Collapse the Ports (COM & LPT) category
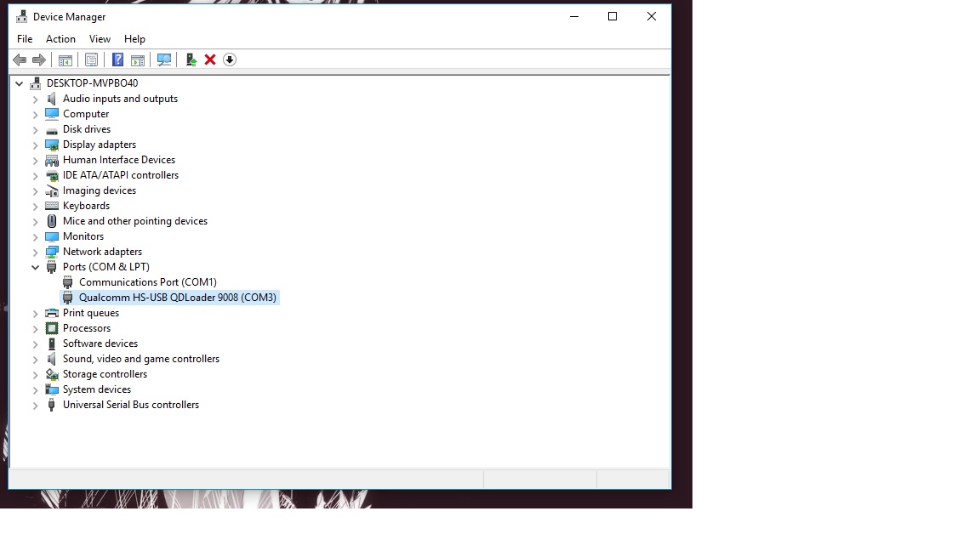The width and height of the screenshot is (980, 551). click(x=36, y=267)
